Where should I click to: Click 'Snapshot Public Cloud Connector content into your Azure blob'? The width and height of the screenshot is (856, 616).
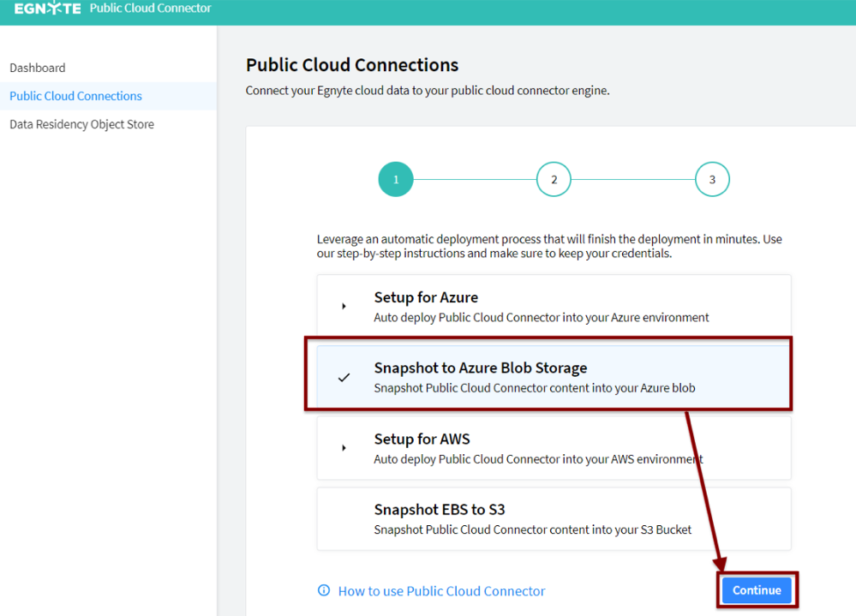coord(535,388)
